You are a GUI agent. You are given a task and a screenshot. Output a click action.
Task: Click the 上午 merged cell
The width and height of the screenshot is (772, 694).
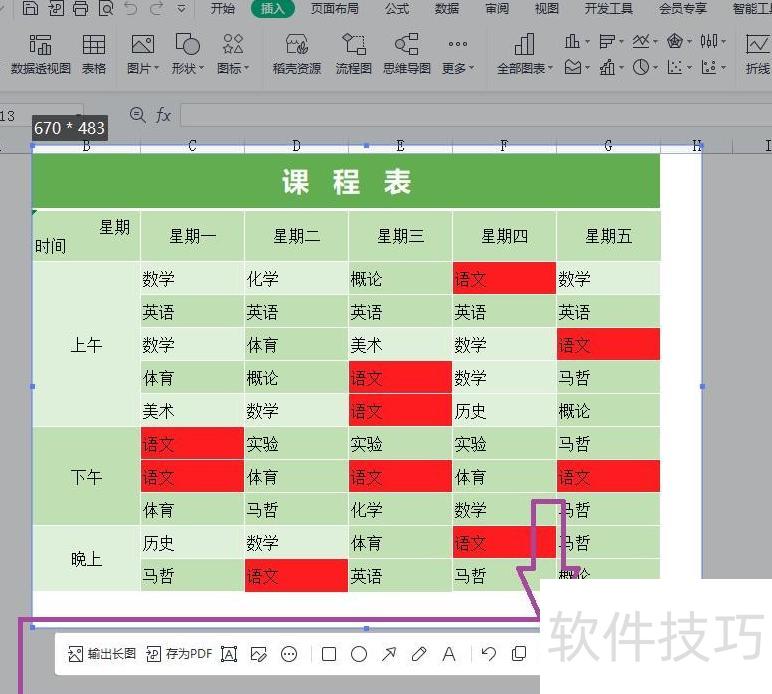86,345
